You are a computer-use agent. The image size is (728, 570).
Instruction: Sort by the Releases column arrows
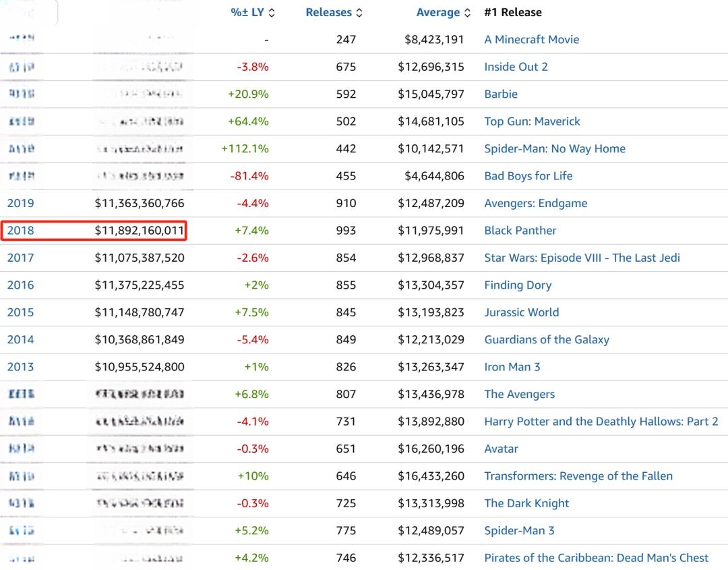[359, 13]
